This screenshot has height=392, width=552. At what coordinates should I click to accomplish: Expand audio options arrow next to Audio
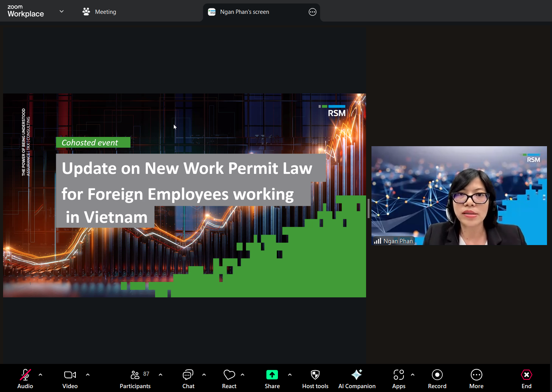40,374
